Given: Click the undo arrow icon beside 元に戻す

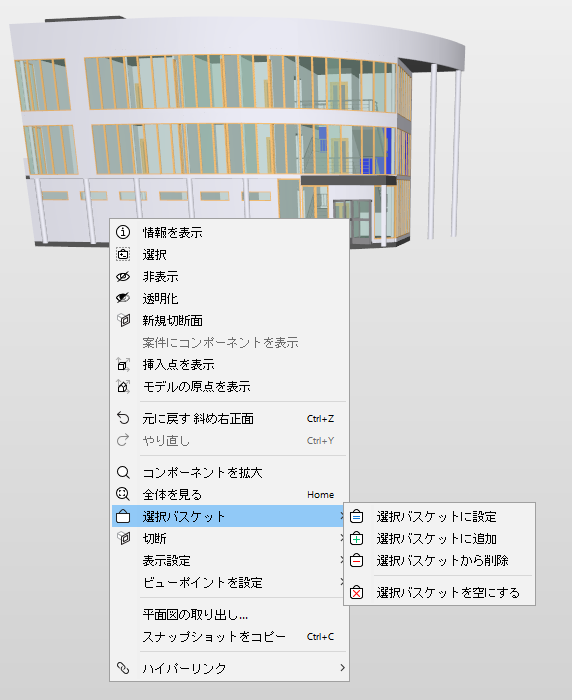Looking at the screenshot, I should 123,418.
